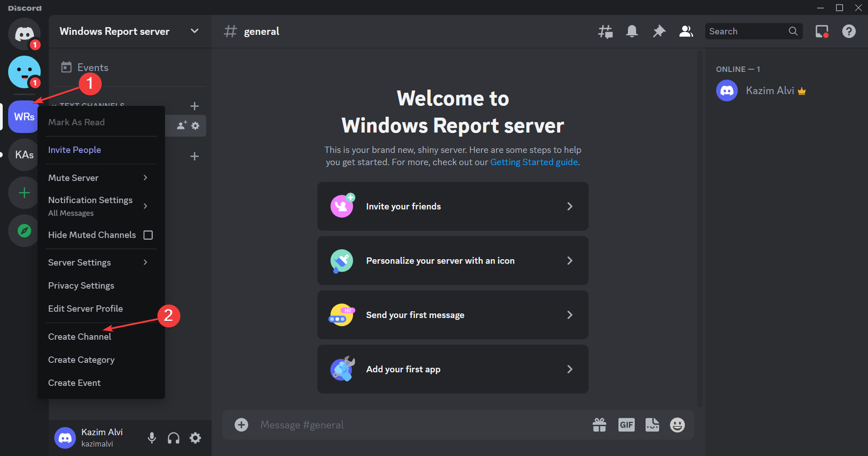Maximize the Discord window
This screenshot has height=456, width=868.
pos(840,8)
